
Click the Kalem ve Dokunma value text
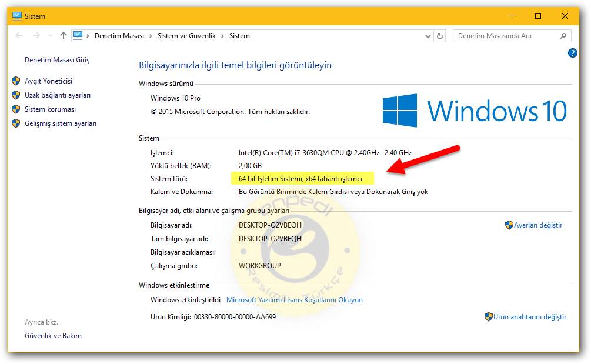pyautogui.click(x=333, y=192)
